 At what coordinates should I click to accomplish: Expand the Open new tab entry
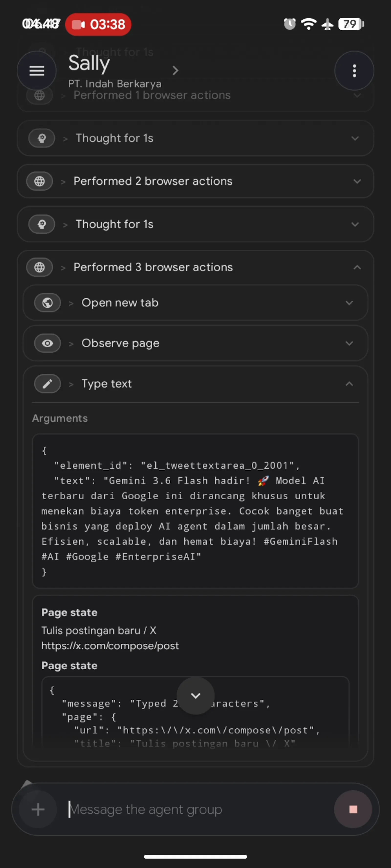[x=349, y=303]
